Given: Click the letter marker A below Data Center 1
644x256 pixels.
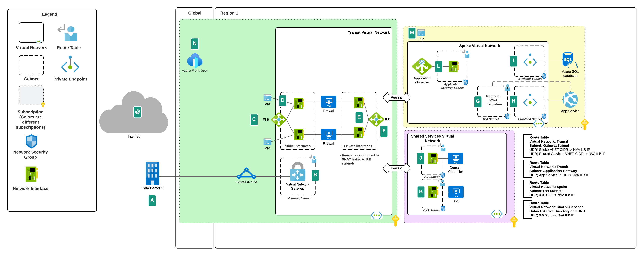Looking at the screenshot, I should [152, 200].
